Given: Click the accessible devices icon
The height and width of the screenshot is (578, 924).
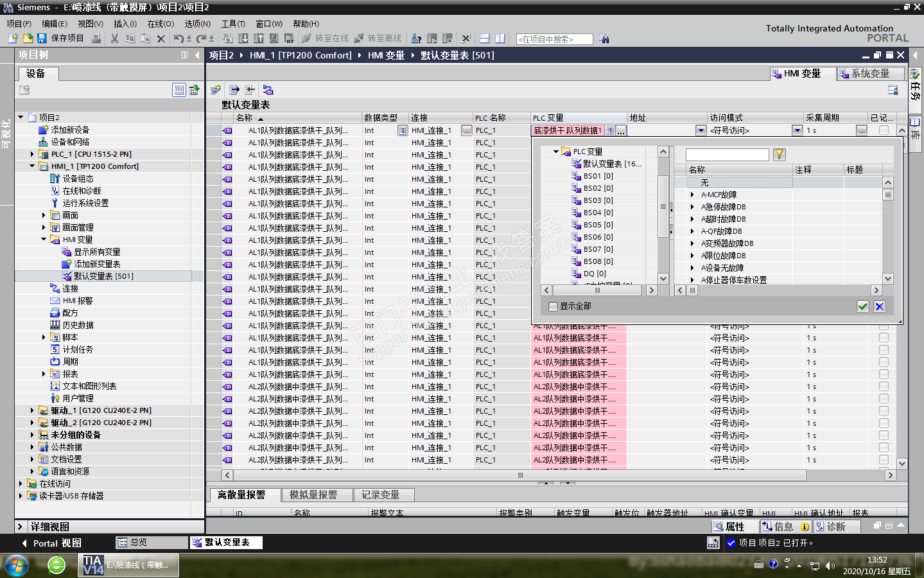Looking at the screenshot, I should click(x=417, y=39).
